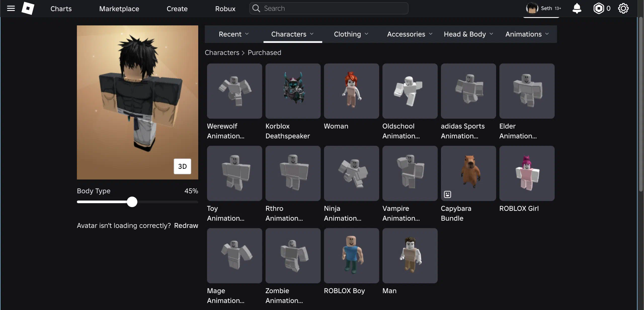Switch to the Clothing tab

351,34
